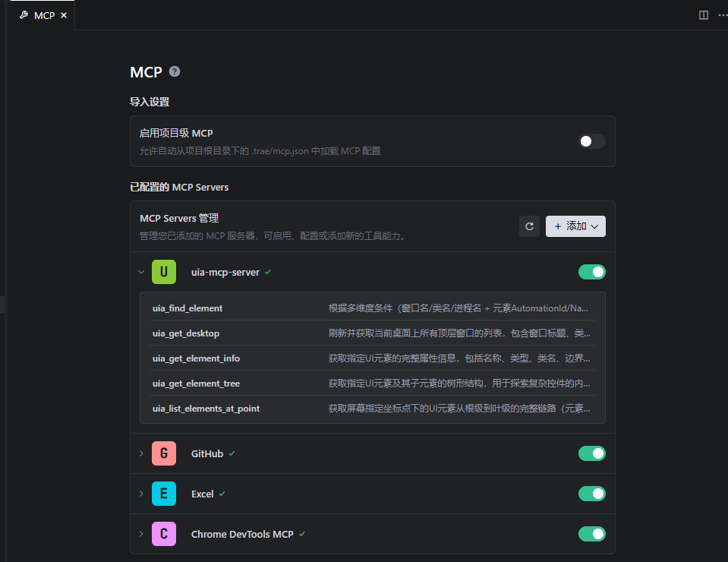
Task: Click the 已配置的 MCP Servers heading
Action: [x=179, y=187]
